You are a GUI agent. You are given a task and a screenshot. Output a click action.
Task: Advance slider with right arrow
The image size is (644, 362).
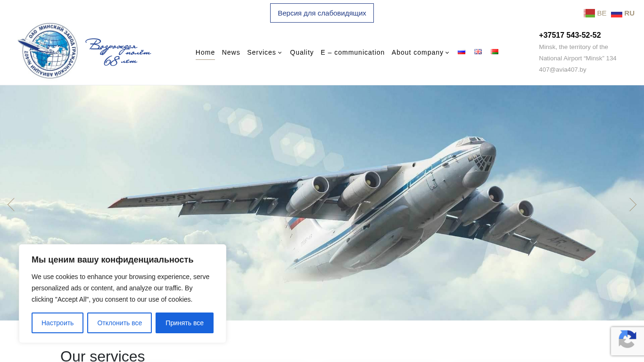click(x=633, y=205)
